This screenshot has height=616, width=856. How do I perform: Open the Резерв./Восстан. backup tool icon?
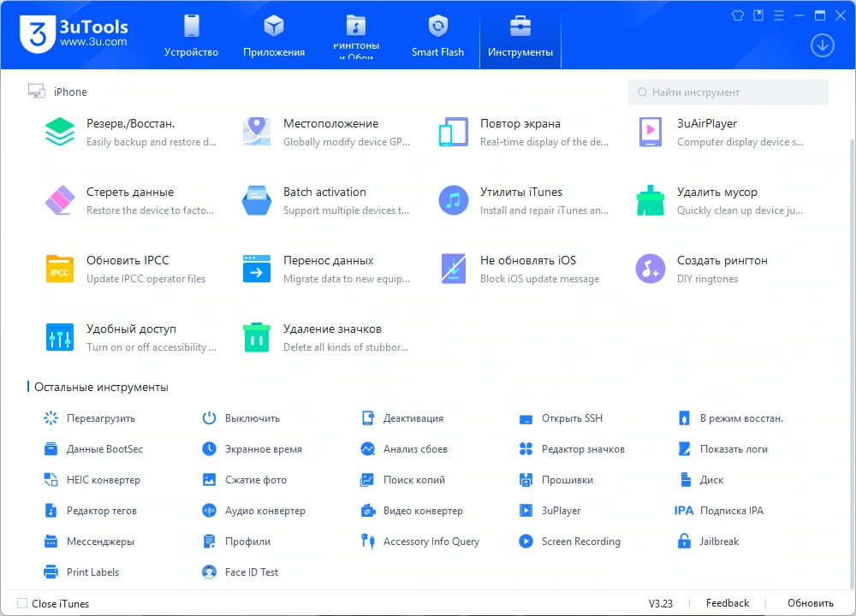click(x=60, y=132)
